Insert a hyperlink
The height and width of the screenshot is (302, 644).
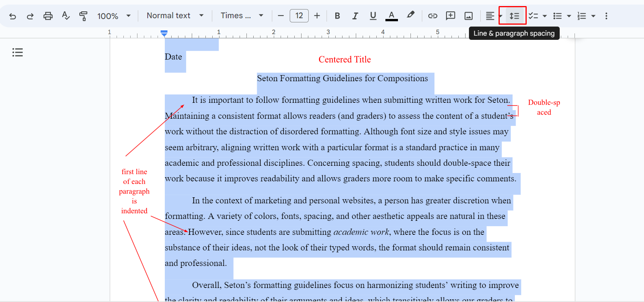432,16
